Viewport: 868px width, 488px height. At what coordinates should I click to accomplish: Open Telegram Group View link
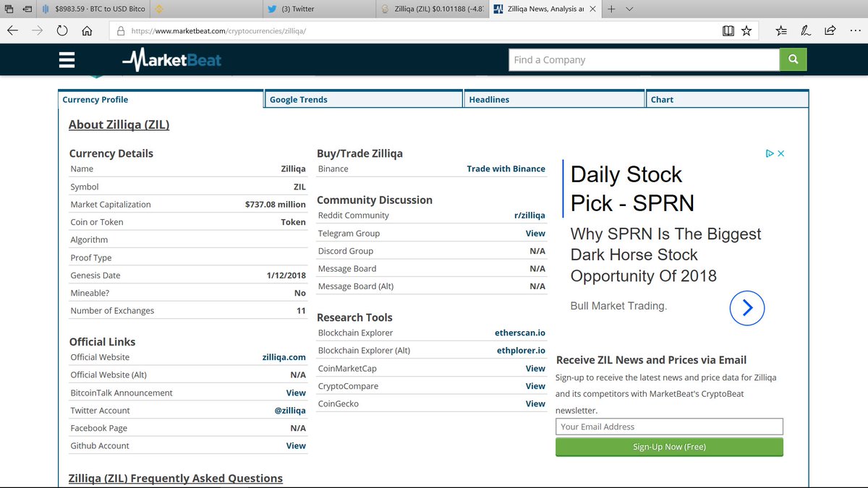(x=535, y=233)
